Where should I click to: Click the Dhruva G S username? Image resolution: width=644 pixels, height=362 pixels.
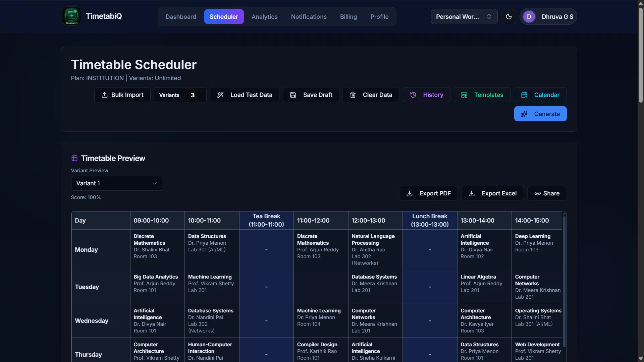click(557, 16)
